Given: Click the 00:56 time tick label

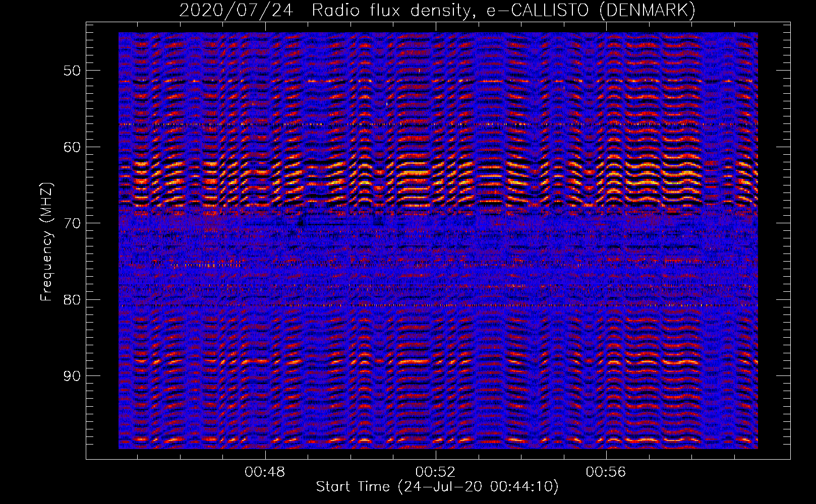Looking at the screenshot, I should [606, 472].
